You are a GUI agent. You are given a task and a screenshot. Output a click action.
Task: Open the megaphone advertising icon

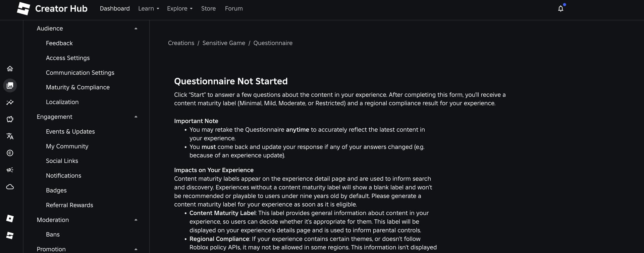[x=10, y=170]
